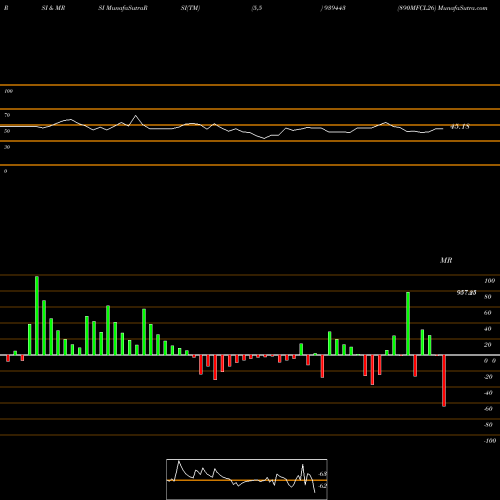Click the '50' level label on RSI panel
500x500 pixels.
coord(7,131)
